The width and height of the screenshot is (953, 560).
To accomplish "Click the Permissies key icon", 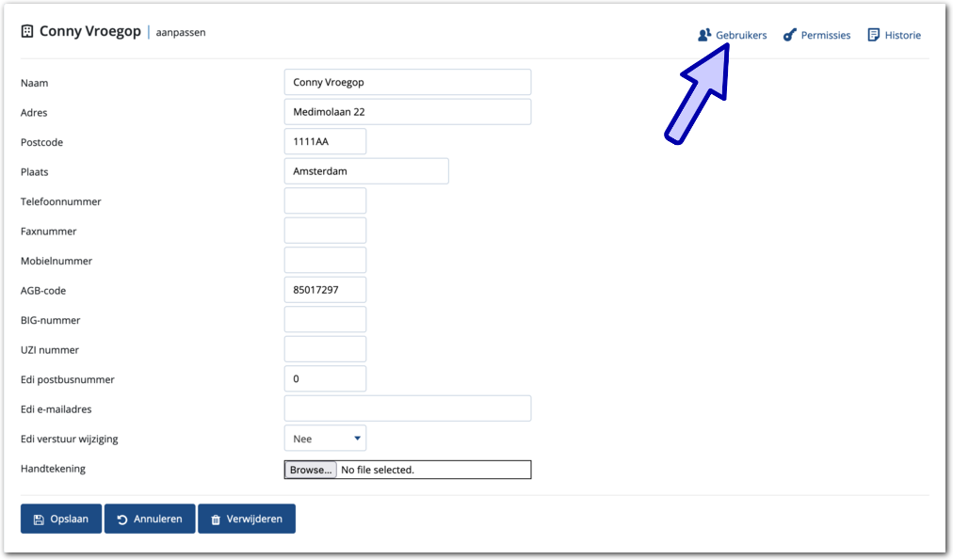I will click(x=790, y=35).
